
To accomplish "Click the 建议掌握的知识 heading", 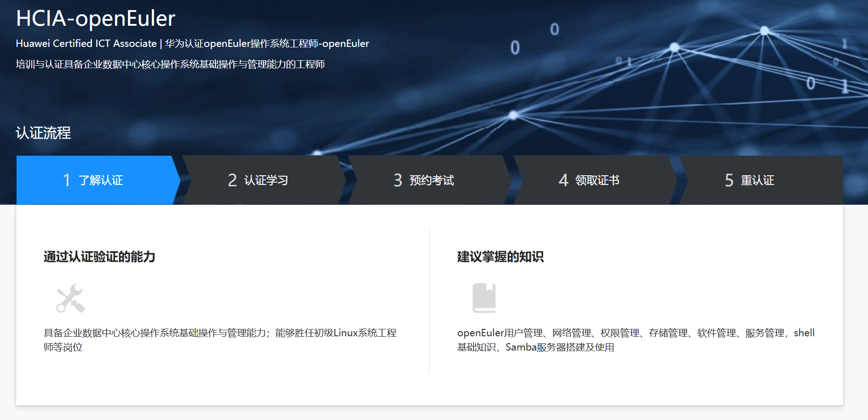I will 500,257.
